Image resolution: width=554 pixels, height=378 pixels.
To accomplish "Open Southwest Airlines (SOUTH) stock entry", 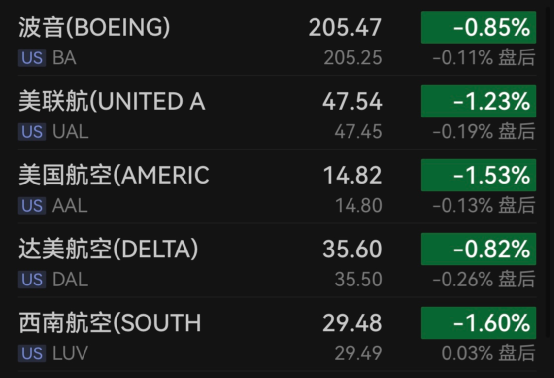I will 277,334.
